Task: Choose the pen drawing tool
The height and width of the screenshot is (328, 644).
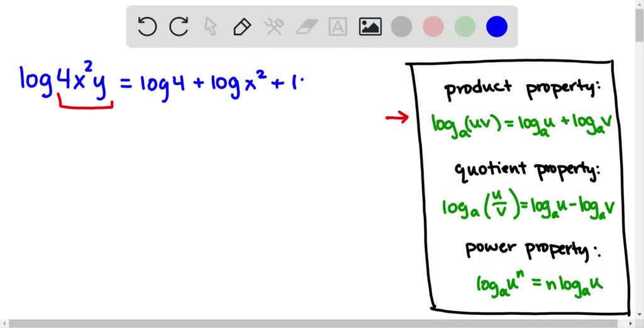Action: tap(242, 26)
